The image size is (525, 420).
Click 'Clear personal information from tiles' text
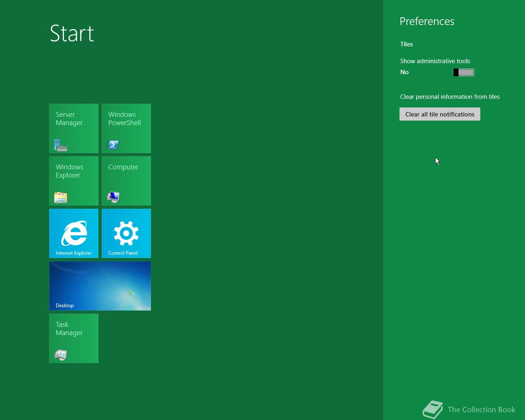click(x=450, y=97)
